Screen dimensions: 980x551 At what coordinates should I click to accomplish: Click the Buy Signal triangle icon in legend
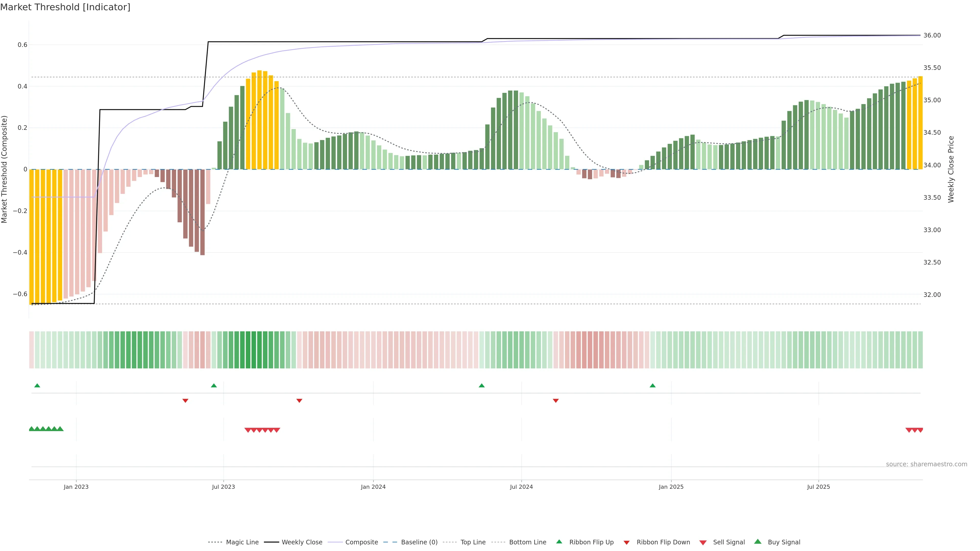757,542
